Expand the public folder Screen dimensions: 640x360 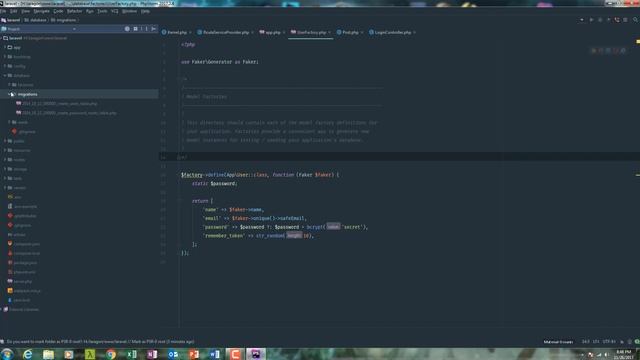point(5,141)
